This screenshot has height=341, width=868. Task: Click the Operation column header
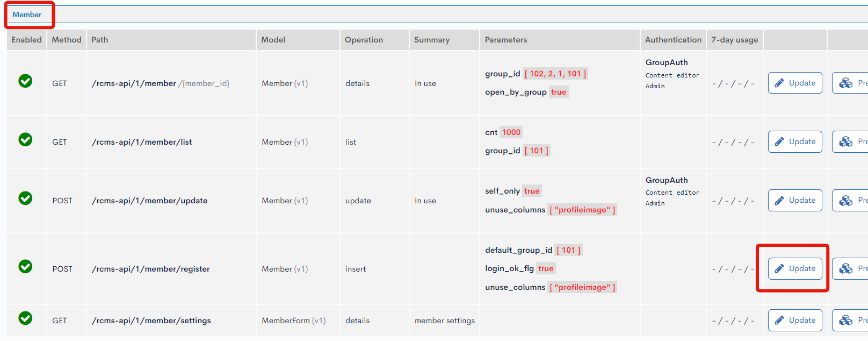[x=375, y=40]
